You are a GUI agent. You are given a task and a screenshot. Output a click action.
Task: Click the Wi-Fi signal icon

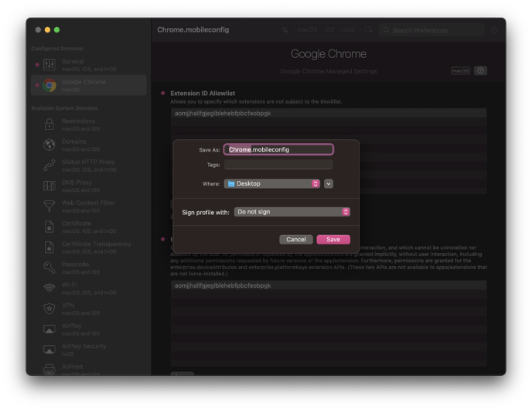pos(49,288)
